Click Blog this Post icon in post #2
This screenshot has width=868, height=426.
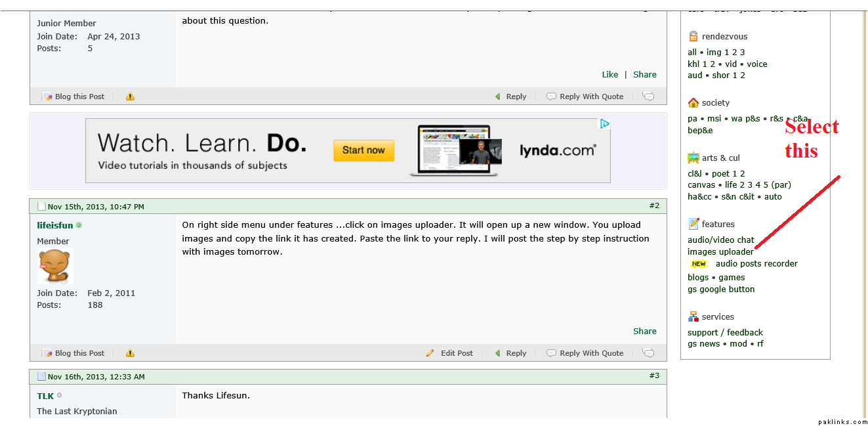(47, 353)
